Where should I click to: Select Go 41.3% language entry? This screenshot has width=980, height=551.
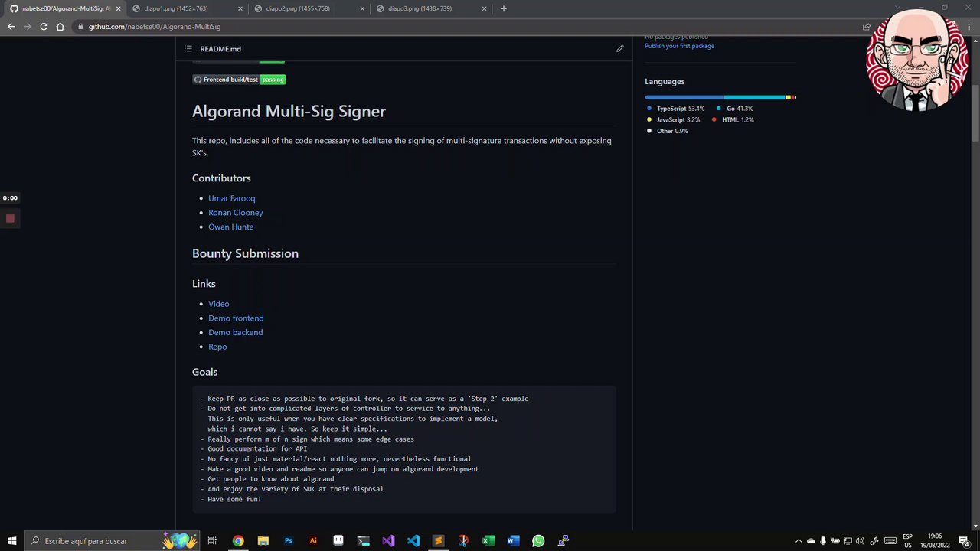(734, 109)
